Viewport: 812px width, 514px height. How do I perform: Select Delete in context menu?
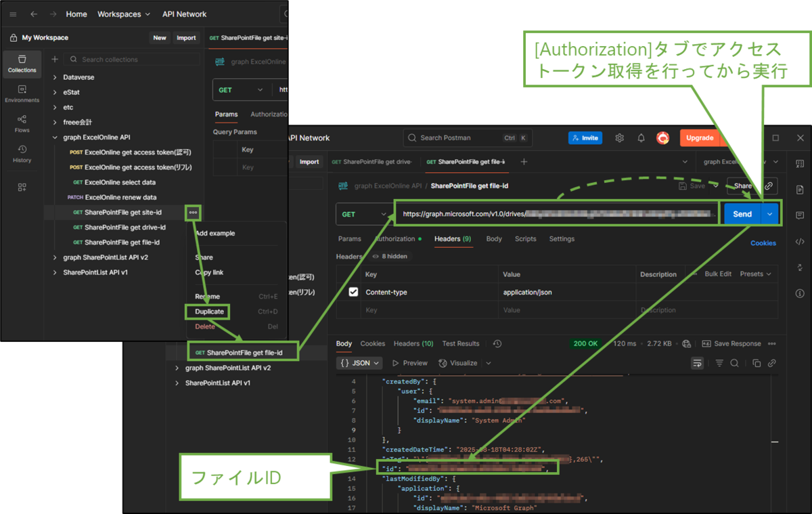point(205,326)
